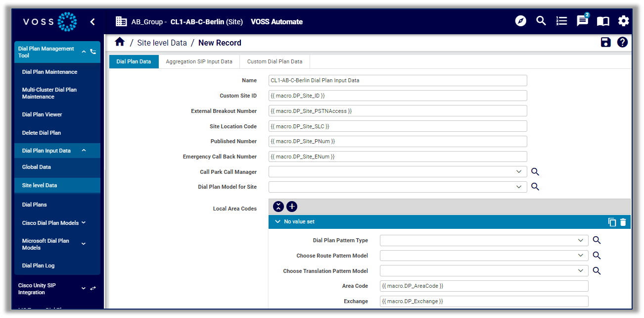Save the new Site level Data record

(x=605, y=43)
